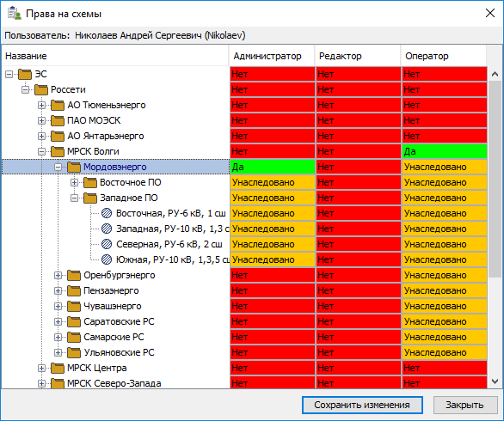
Task: Toggle Администратор right for Восточное ПО
Action: pos(273,182)
